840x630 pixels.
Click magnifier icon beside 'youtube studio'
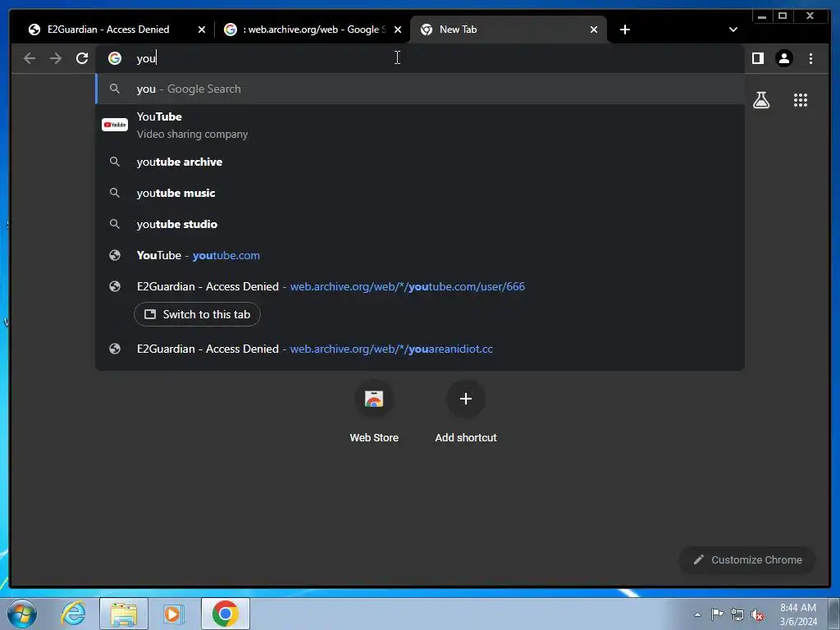tap(115, 224)
